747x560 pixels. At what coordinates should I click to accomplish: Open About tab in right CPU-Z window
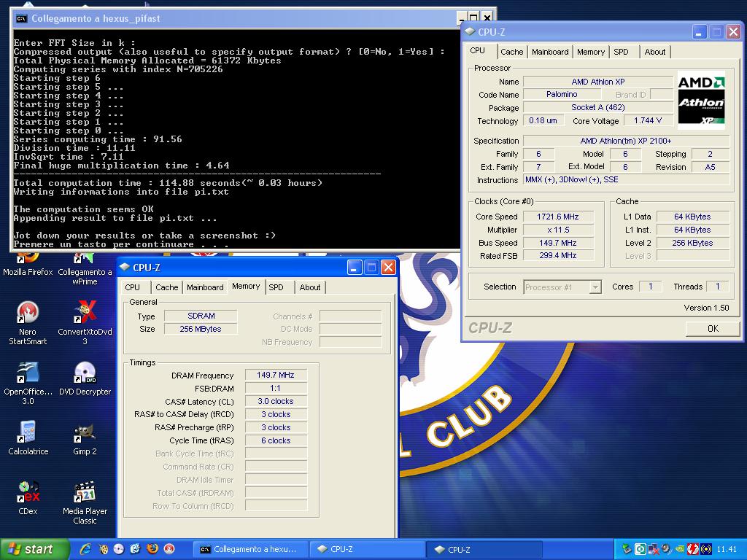(x=655, y=52)
